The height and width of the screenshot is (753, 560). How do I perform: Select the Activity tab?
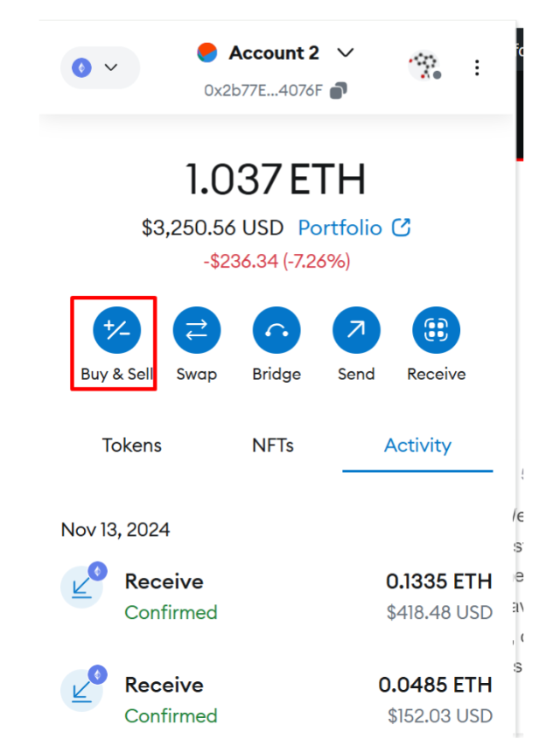(x=417, y=445)
